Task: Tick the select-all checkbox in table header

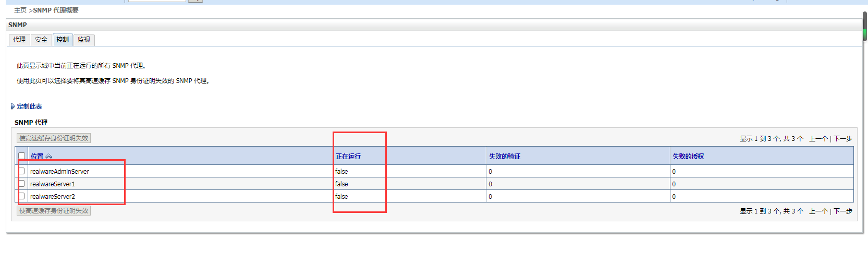Action: pyautogui.click(x=21, y=156)
